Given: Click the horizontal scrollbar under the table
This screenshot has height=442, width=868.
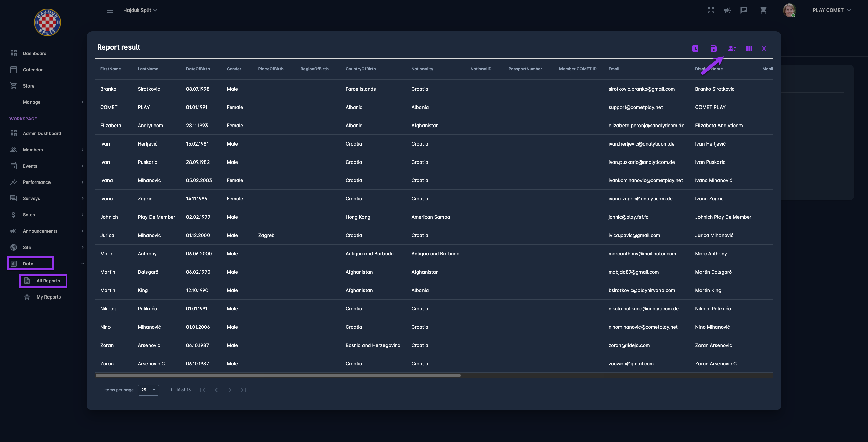Looking at the screenshot, I should (278, 376).
